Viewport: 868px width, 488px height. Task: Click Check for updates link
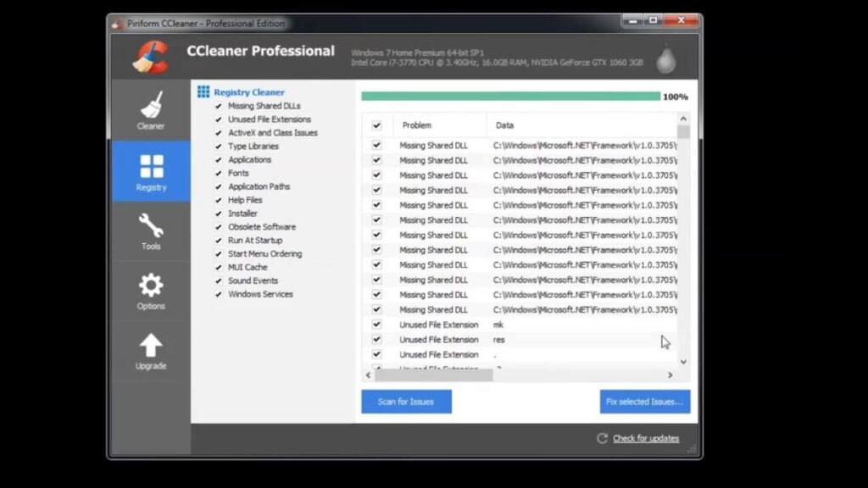click(x=644, y=438)
